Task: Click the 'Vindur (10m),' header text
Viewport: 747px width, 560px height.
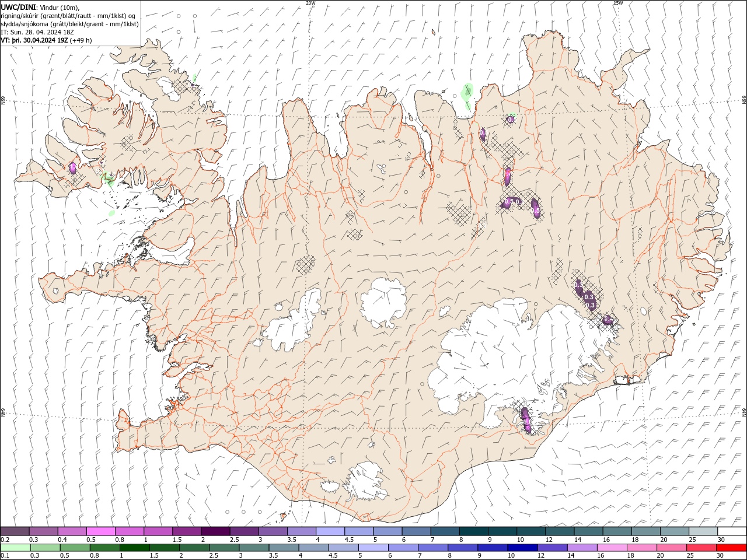Action: tap(60, 7)
